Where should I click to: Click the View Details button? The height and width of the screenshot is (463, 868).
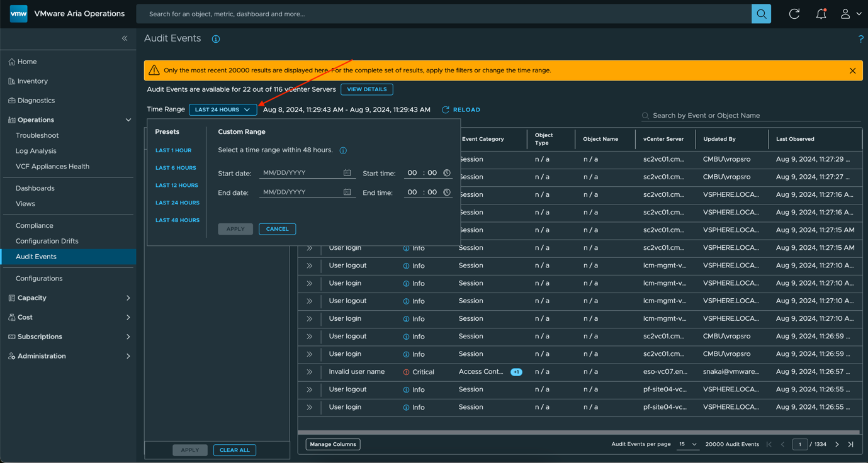coord(367,89)
